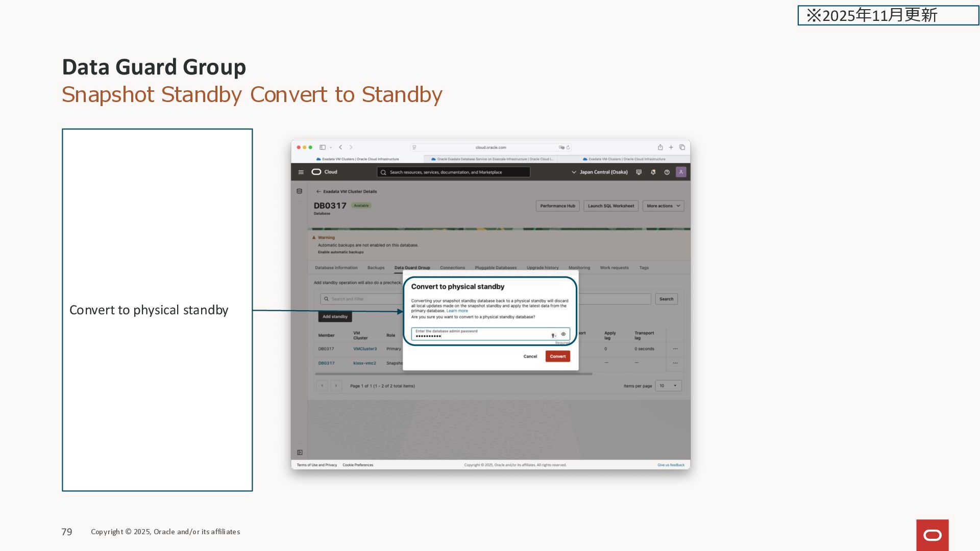Click the database icon in left sidebar

(300, 191)
